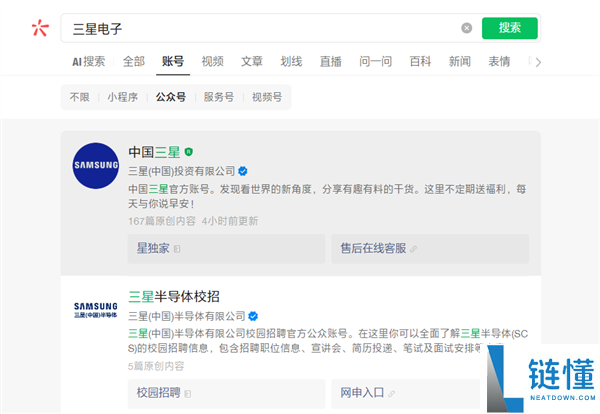Click the red WeChat Search logo icon
Screen dimensions: 600x414
click(40, 28)
